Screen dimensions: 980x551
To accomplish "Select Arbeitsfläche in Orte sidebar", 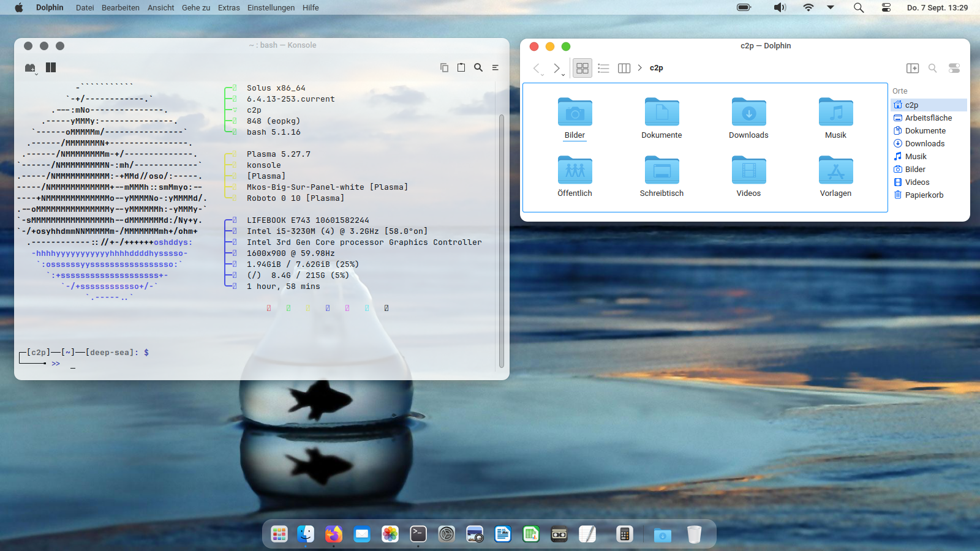I will point(929,118).
